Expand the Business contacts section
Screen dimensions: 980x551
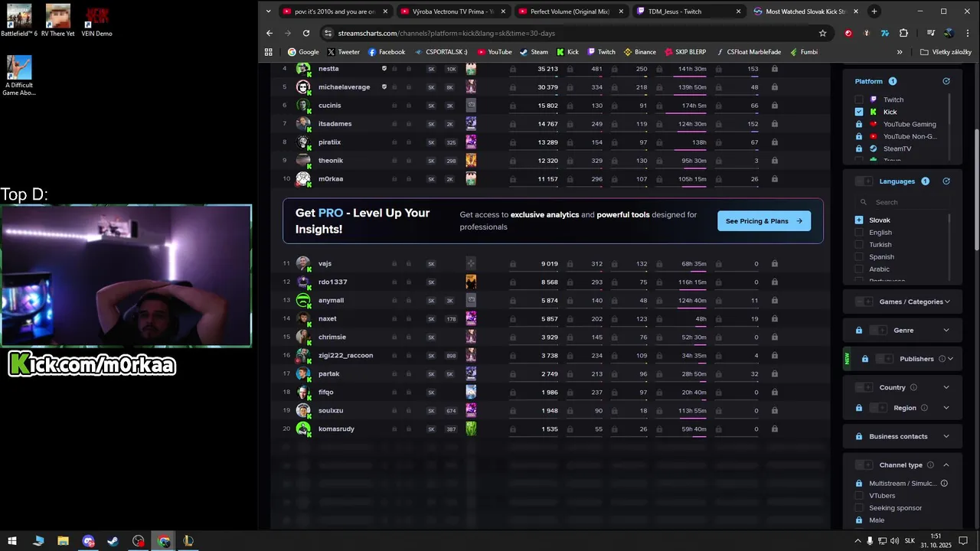click(946, 436)
